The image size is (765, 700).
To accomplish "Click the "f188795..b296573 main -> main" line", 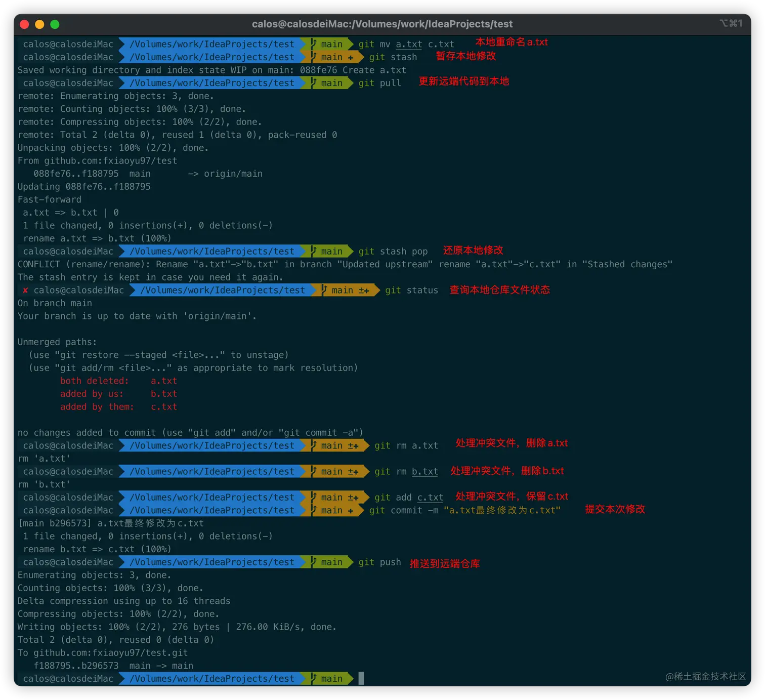I will 113,666.
